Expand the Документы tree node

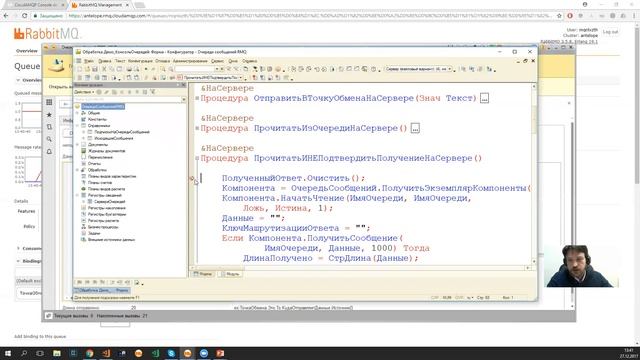[x=77, y=144]
